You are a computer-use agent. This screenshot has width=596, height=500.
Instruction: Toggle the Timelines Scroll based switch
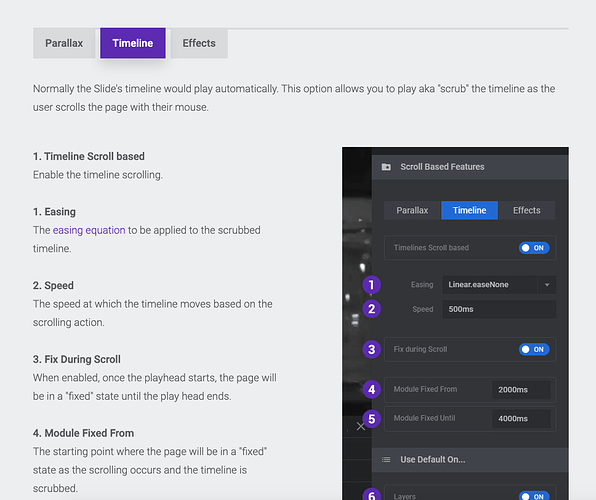(x=534, y=248)
